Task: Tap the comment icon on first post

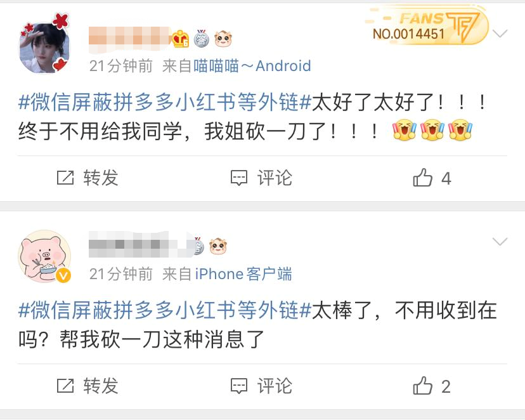Action: [x=239, y=178]
